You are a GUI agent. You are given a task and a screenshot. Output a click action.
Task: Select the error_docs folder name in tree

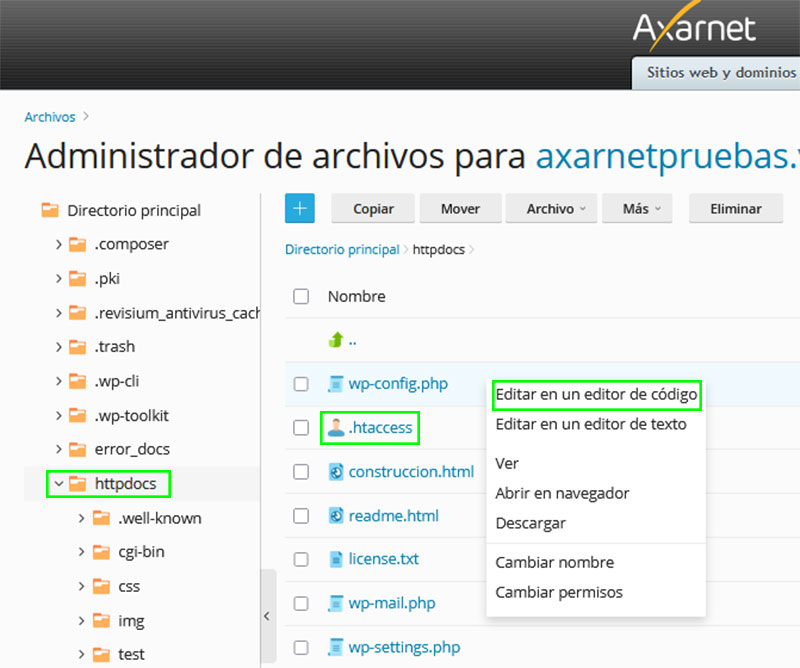pos(132,449)
